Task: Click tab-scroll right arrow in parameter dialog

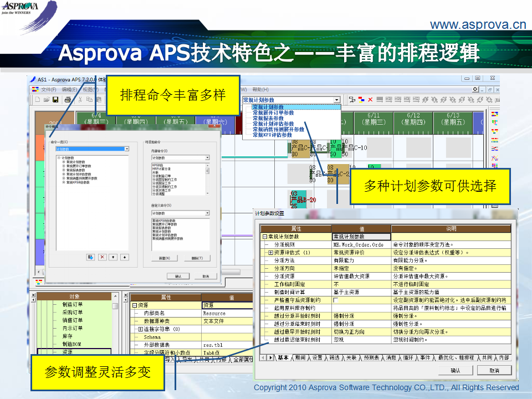Action: coord(270,357)
